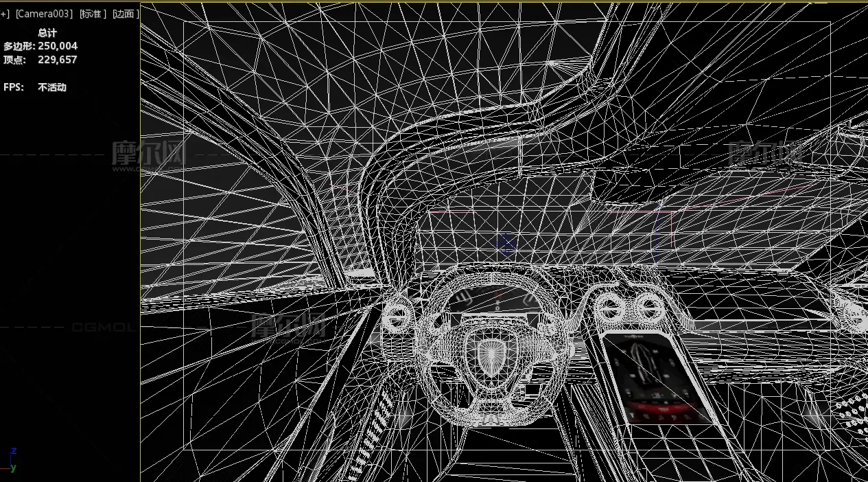Image resolution: width=868 pixels, height=482 pixels.
Task: Select the right center air vent
Action: pos(647,309)
